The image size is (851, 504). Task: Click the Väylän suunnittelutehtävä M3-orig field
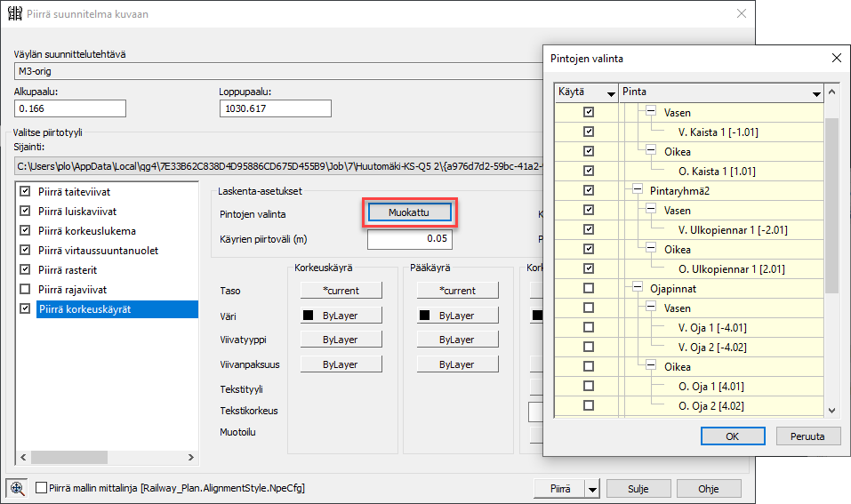(277, 71)
